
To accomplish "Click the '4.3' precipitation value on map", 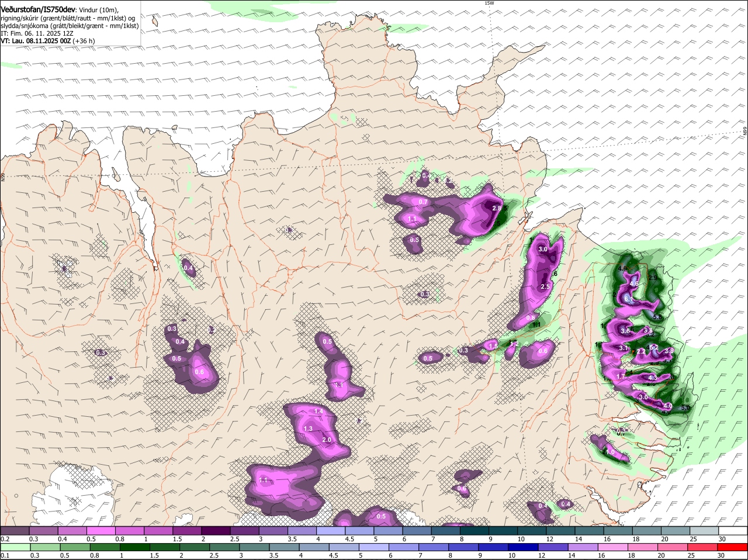I will tap(653, 378).
